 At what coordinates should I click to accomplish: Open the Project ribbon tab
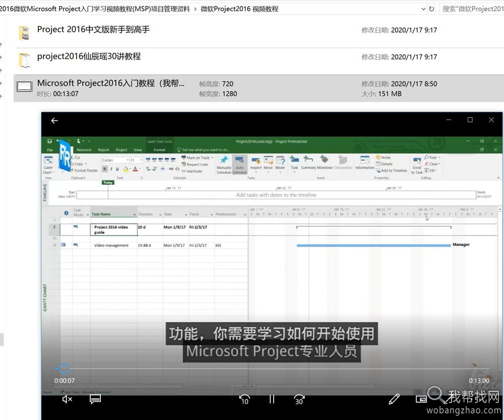point(121,150)
